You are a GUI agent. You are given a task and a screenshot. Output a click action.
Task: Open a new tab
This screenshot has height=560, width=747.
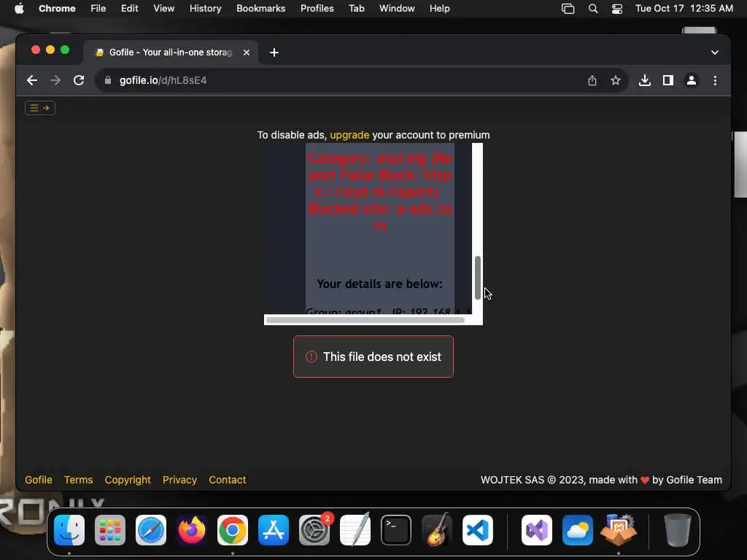[x=274, y=52]
